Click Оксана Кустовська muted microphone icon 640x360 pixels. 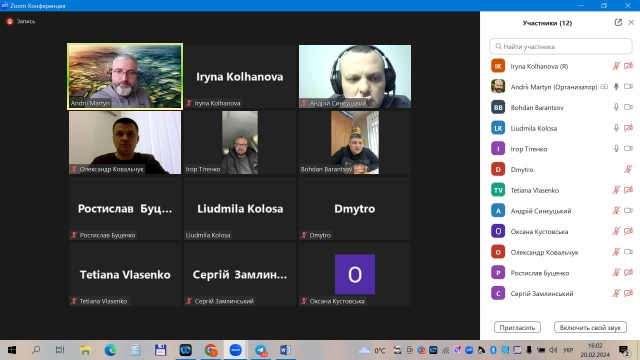(616, 231)
